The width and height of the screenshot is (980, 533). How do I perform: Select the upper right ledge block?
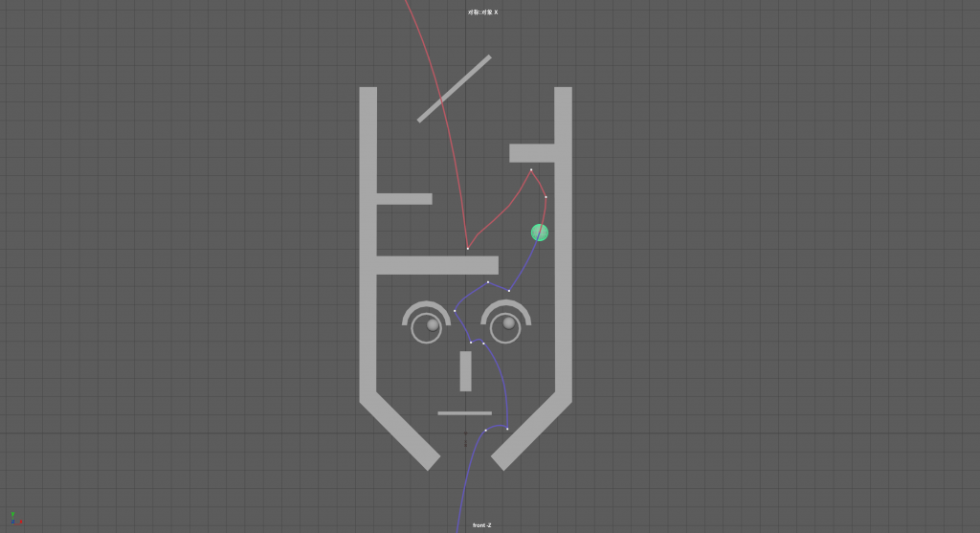coord(532,153)
